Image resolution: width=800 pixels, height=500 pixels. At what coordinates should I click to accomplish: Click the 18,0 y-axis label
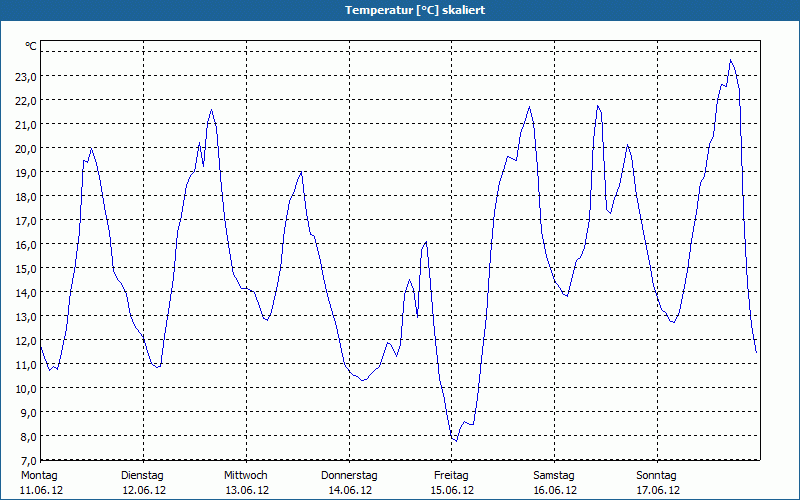coord(27,196)
